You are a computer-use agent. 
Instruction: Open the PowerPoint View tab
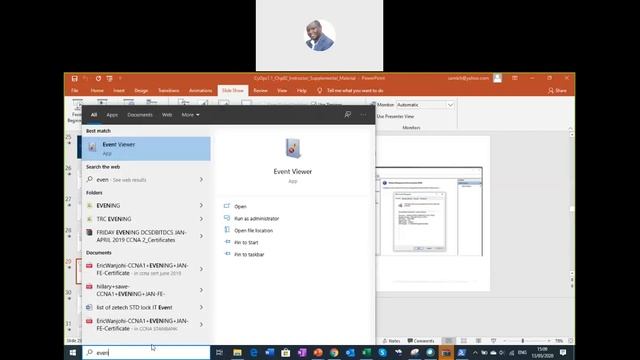pos(282,91)
